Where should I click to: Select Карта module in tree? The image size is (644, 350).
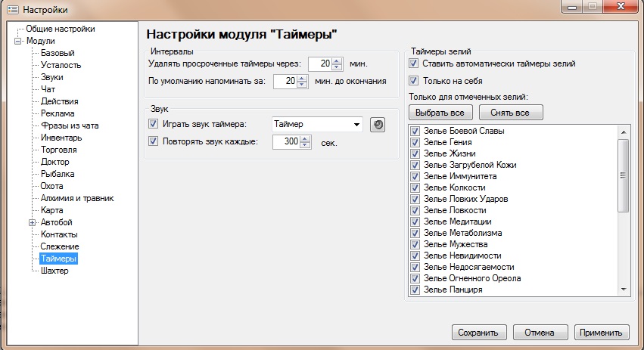point(51,210)
